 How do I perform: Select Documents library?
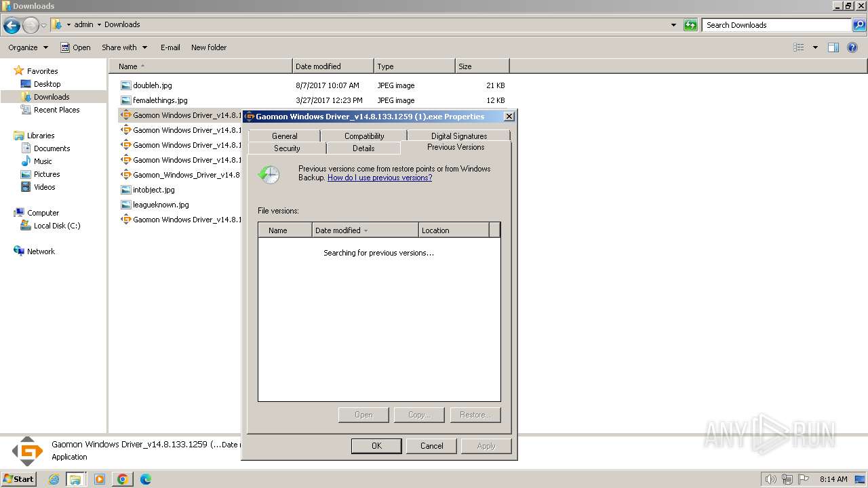52,148
